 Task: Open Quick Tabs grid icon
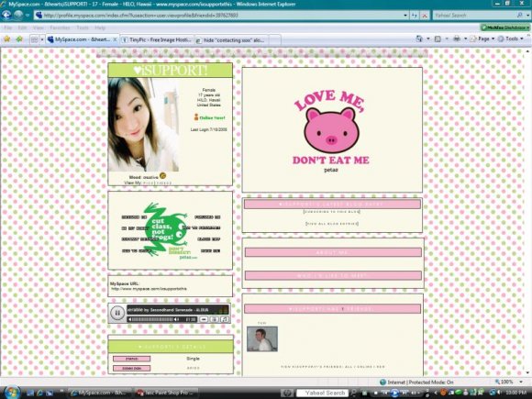[x=34, y=39]
